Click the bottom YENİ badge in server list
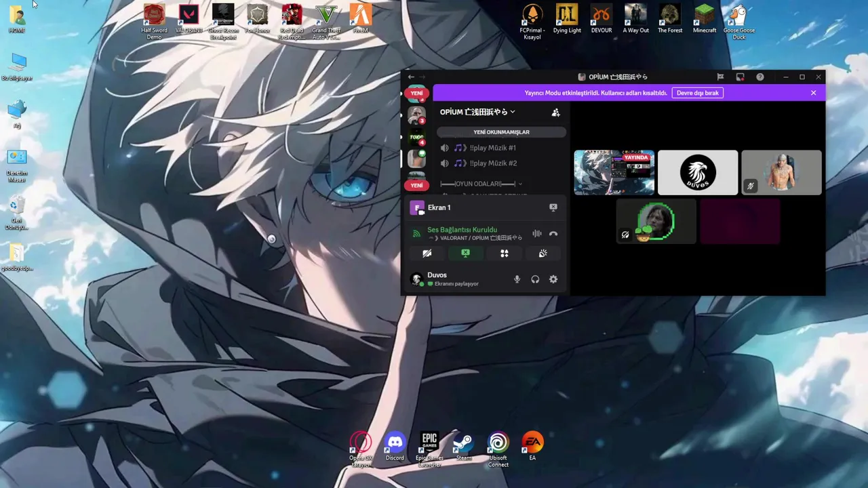Image resolution: width=868 pixels, height=488 pixels. [416, 185]
